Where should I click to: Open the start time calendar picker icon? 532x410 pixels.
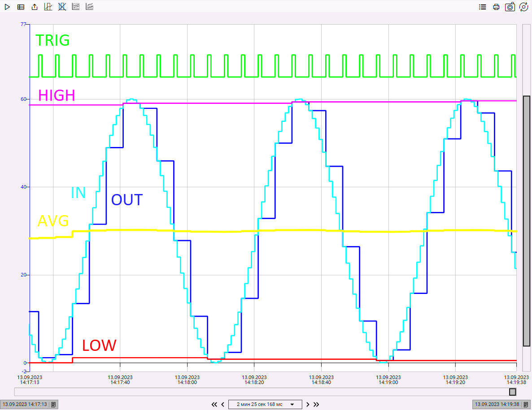(53, 405)
